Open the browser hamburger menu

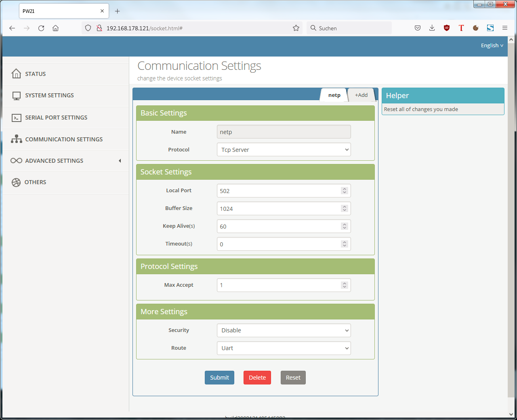pyautogui.click(x=505, y=28)
